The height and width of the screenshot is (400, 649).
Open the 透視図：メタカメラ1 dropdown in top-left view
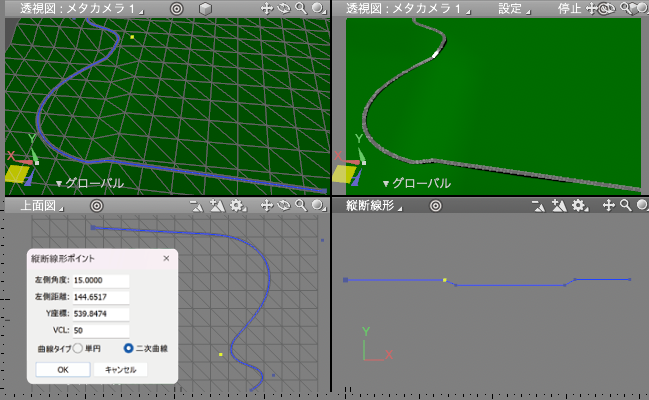(81, 9)
